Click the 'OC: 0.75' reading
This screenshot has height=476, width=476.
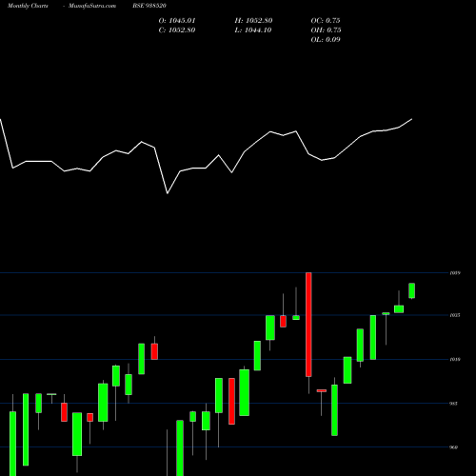(x=326, y=21)
